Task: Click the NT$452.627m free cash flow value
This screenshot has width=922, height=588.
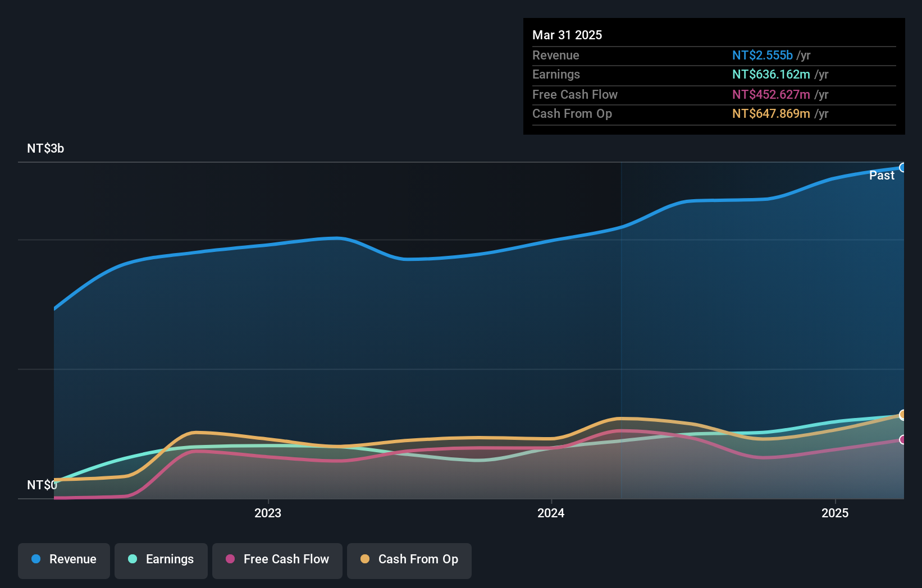Action: (771, 95)
